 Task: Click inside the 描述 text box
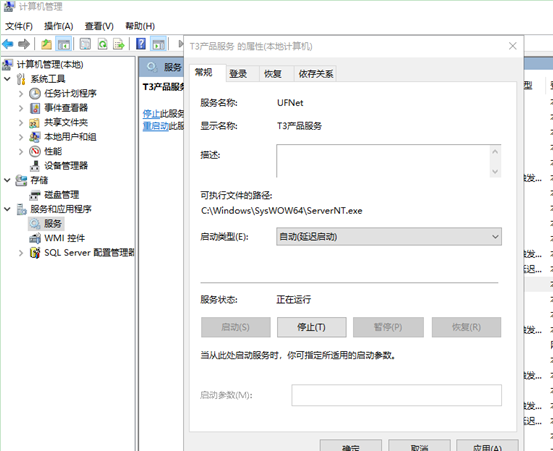(x=383, y=161)
